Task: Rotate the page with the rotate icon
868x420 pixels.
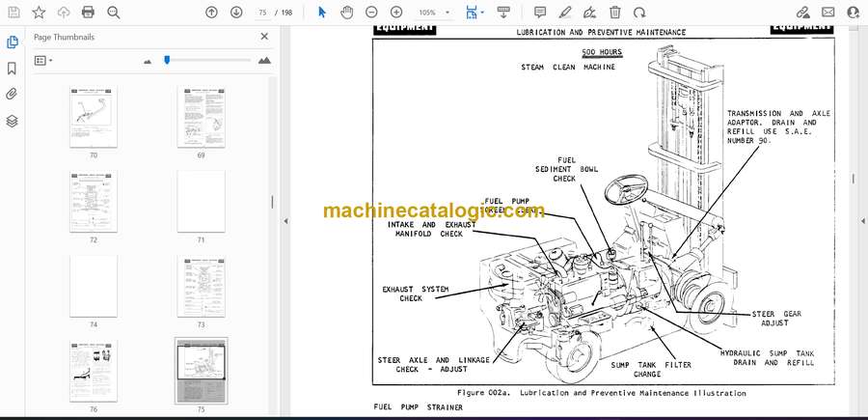Action: pos(639,13)
